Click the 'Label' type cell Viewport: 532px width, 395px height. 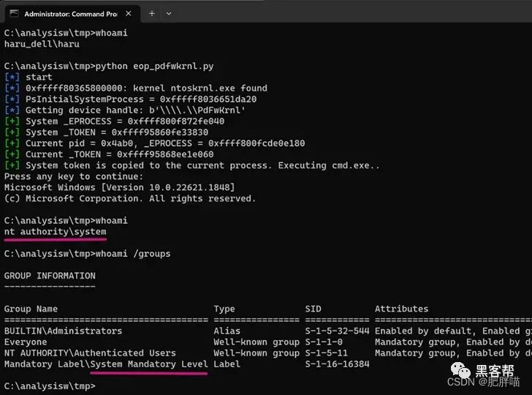(227, 364)
